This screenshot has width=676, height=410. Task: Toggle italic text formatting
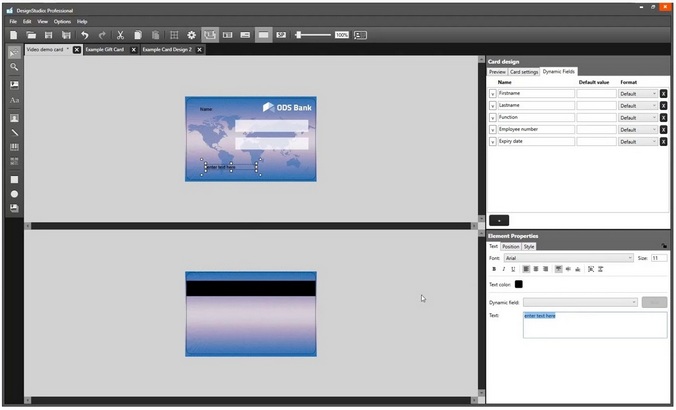503,269
